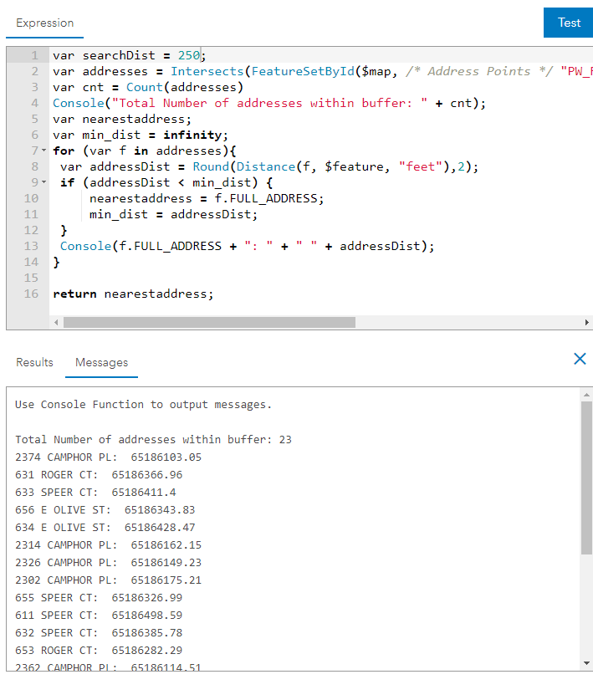Click "Use Console Function to output messages." text

click(143, 405)
